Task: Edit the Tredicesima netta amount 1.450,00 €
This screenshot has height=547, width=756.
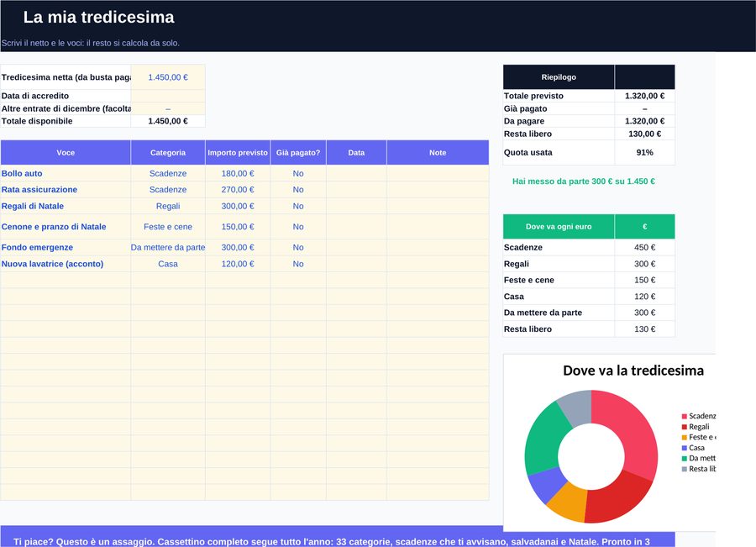Action: [x=168, y=77]
